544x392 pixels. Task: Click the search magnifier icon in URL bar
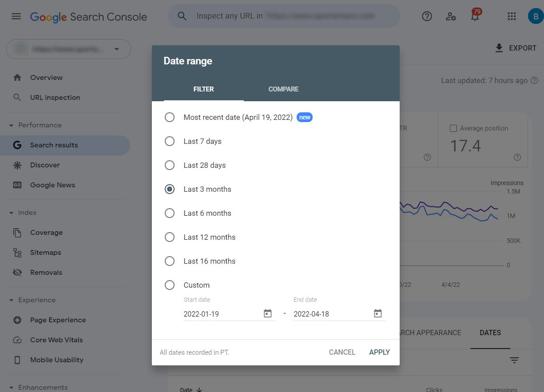(x=182, y=16)
